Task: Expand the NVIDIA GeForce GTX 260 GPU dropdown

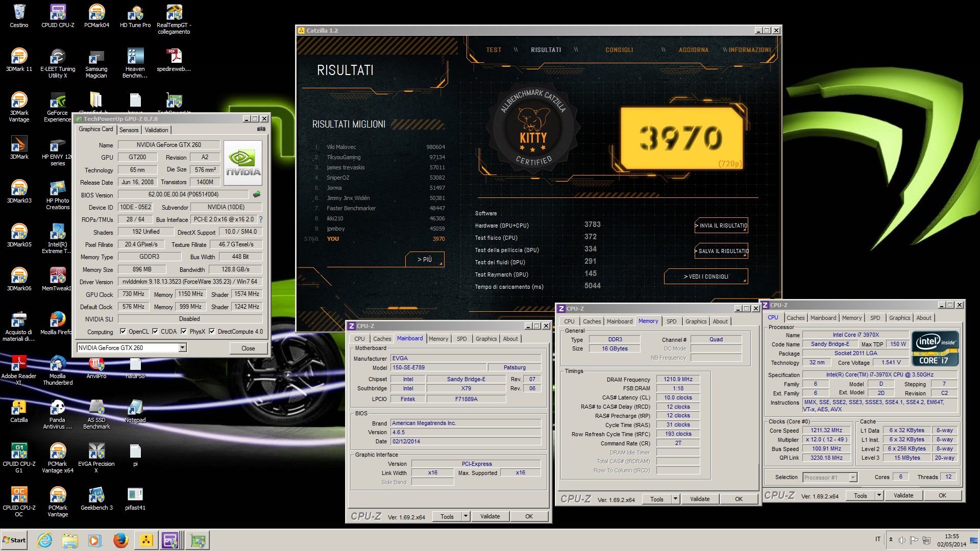Action: point(182,348)
